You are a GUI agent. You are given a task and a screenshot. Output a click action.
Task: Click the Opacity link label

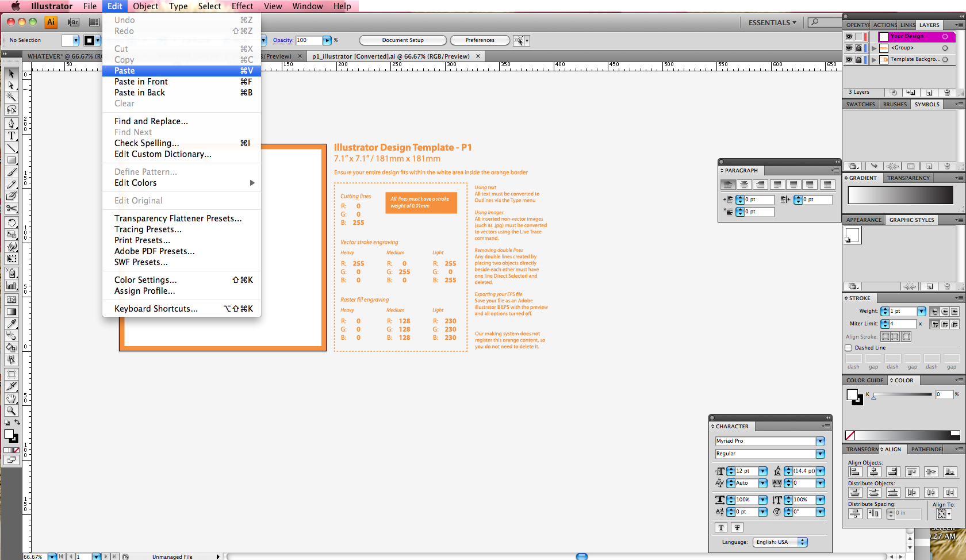click(x=282, y=40)
